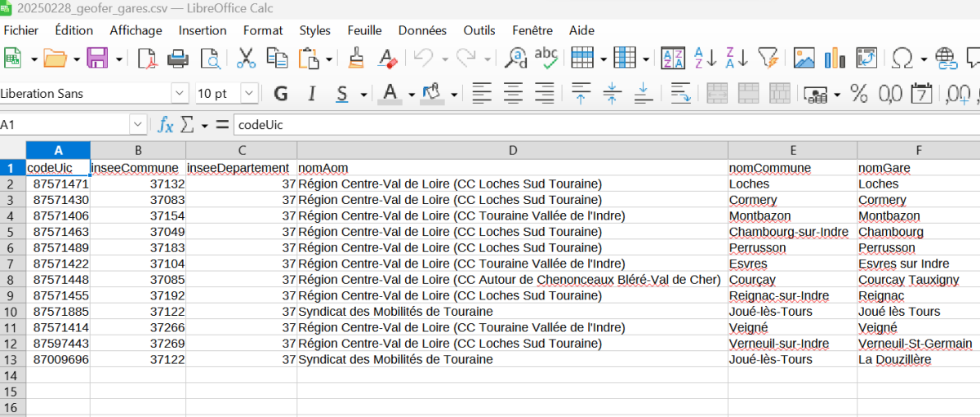Open Find and Replace magnifier icon

click(x=516, y=59)
